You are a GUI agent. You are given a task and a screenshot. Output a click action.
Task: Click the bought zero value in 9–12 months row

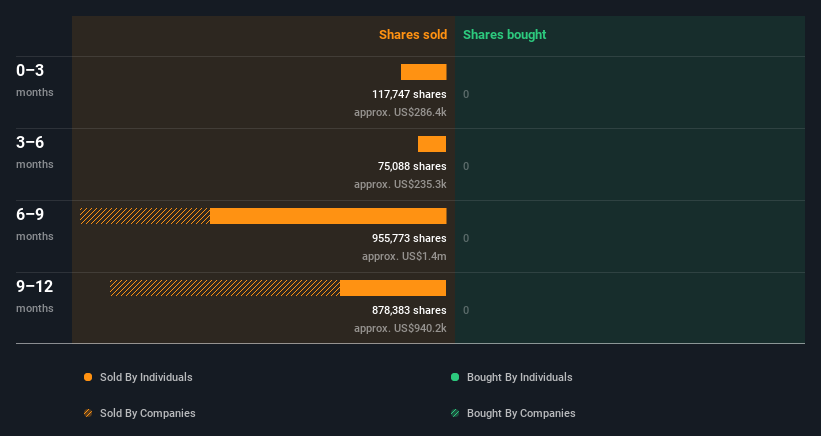click(x=466, y=310)
